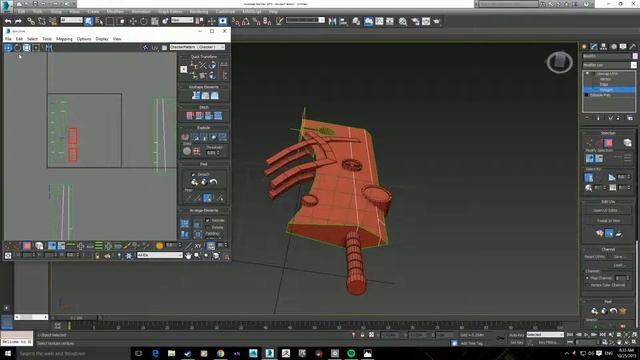This screenshot has width=640, height=360.
Task: Toggle the Detach checkbox in Peel section
Action: [x=193, y=174]
